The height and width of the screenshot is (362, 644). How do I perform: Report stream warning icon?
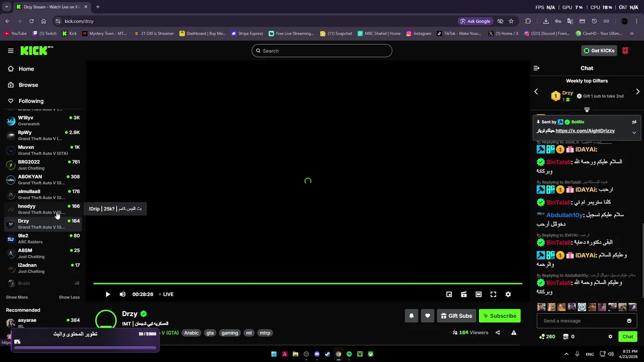(x=514, y=332)
